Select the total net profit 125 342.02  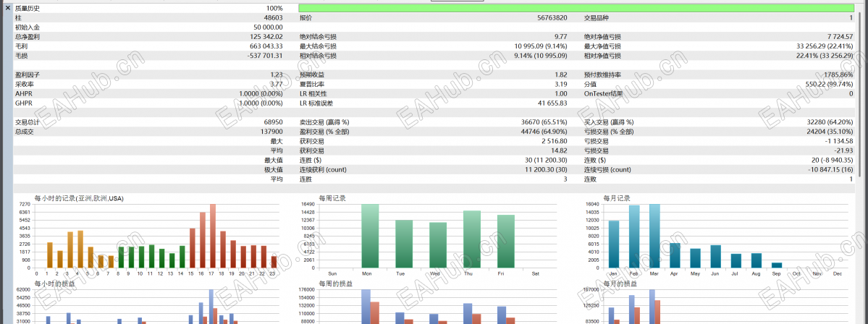(x=266, y=36)
